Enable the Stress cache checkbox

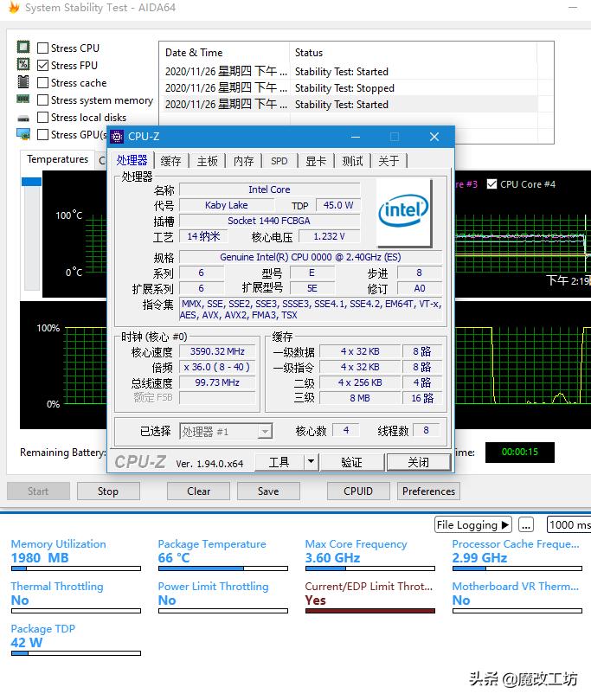(x=43, y=82)
